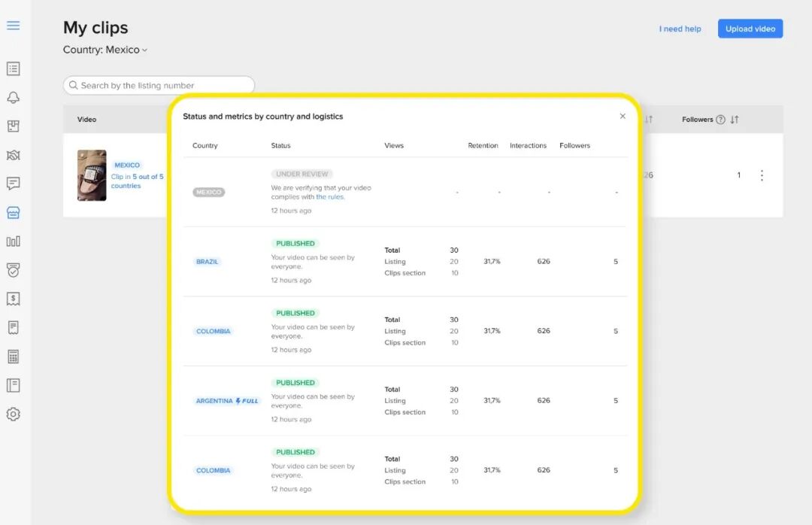Click the Clip in 5 out of 5 countries link
The height and width of the screenshot is (525, 812).
137,181
